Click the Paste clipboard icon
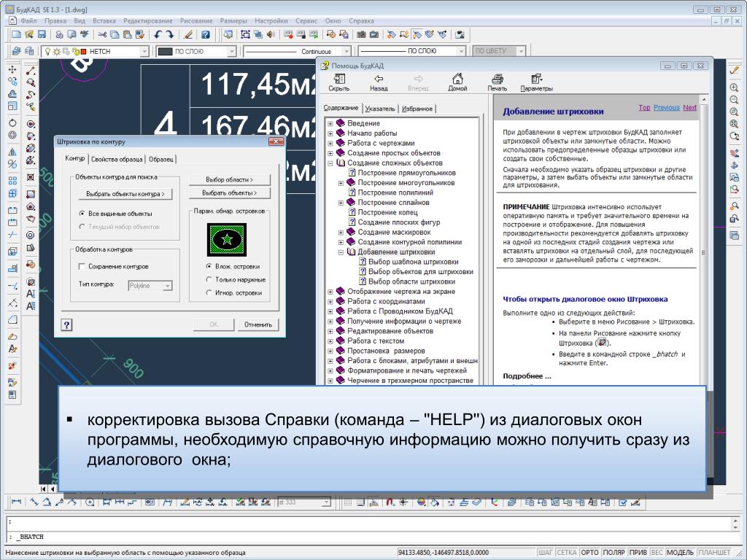Screen dimensions: 747x560 127,35
